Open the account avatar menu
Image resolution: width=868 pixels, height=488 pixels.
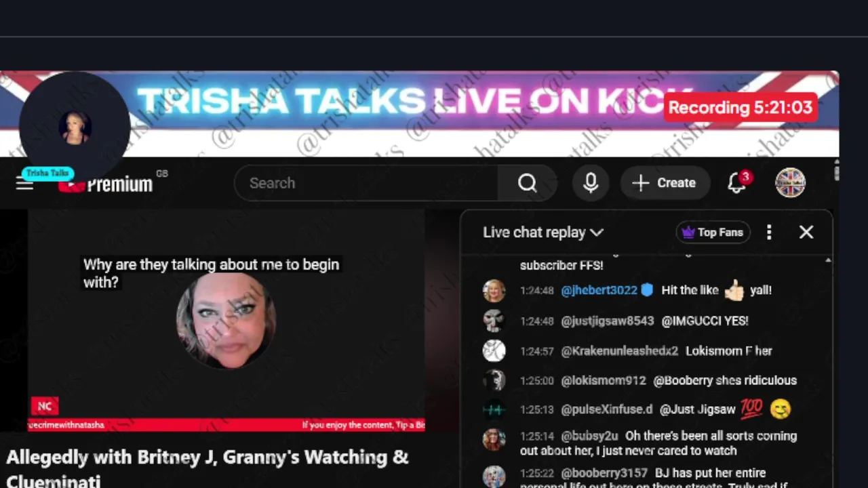pyautogui.click(x=791, y=183)
